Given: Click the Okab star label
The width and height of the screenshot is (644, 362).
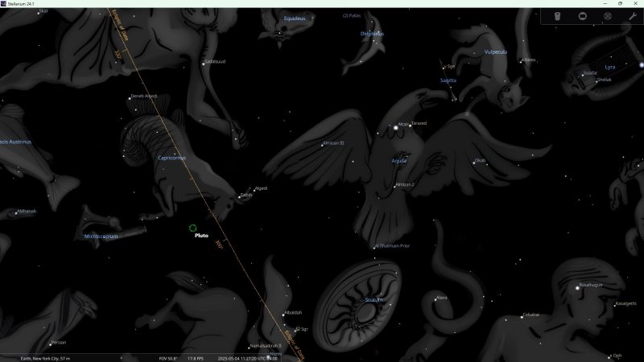Looking at the screenshot, I should coord(480,160).
